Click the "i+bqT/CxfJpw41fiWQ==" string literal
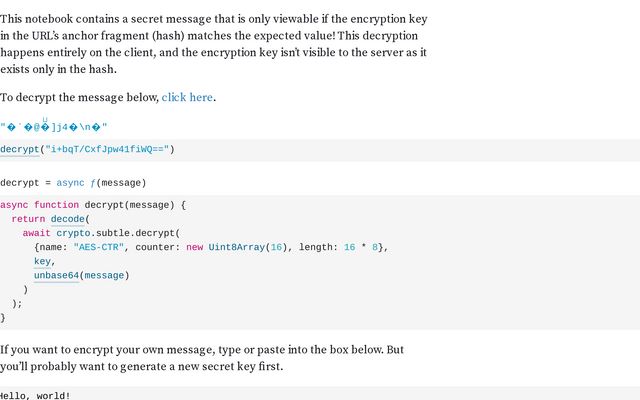Viewport: 640px width, 400px height. click(107, 149)
